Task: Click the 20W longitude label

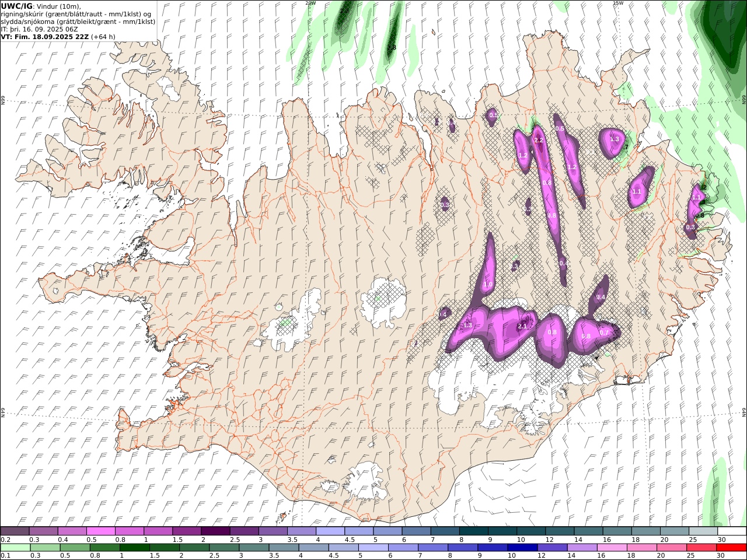Action: click(x=310, y=3)
